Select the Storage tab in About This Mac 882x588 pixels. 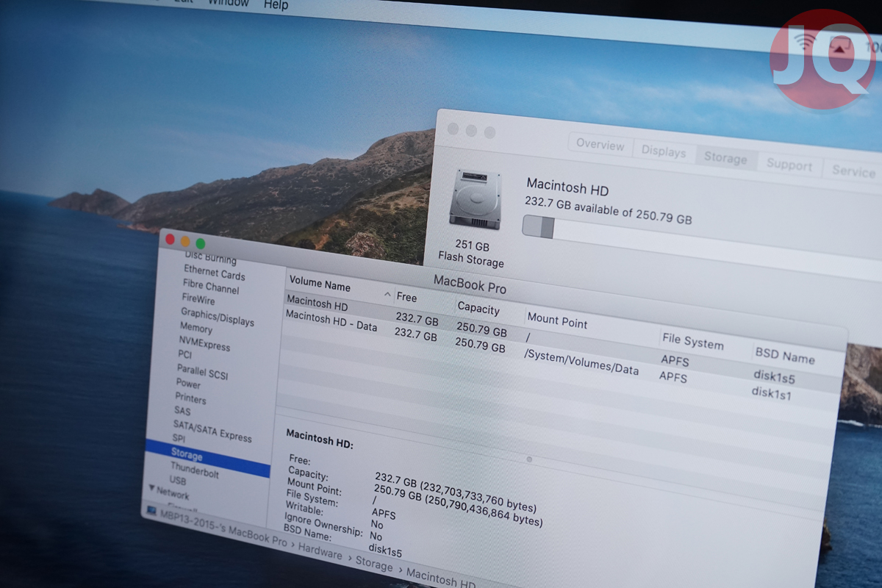click(x=725, y=158)
